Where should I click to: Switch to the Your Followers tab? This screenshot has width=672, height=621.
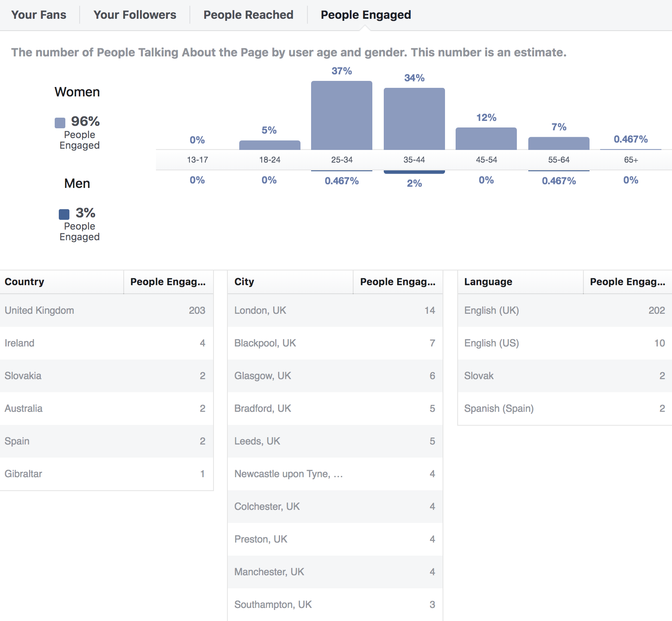pyautogui.click(x=135, y=15)
